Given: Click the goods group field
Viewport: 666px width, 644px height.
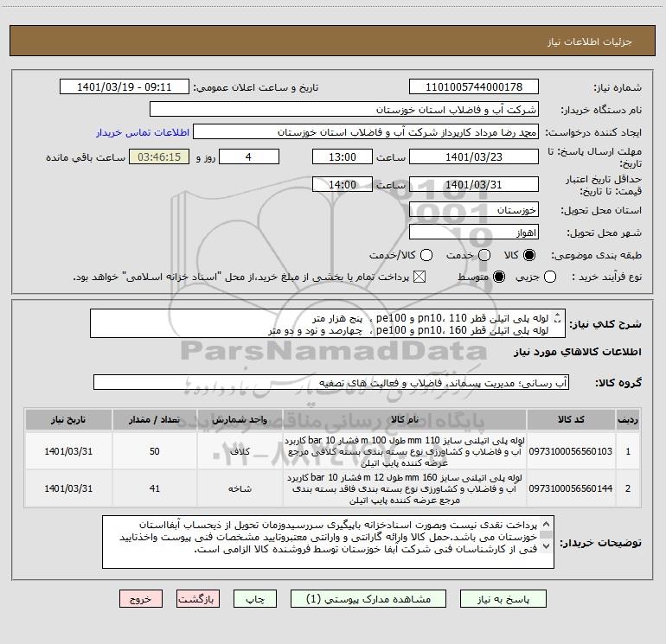Looking at the screenshot, I should coord(331,382).
